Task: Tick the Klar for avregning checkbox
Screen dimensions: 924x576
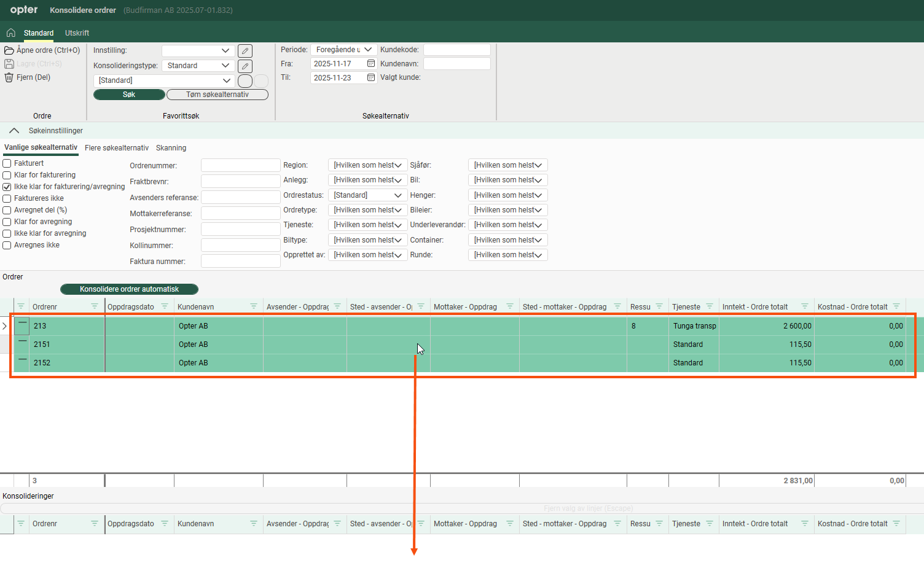Action: [x=7, y=222]
